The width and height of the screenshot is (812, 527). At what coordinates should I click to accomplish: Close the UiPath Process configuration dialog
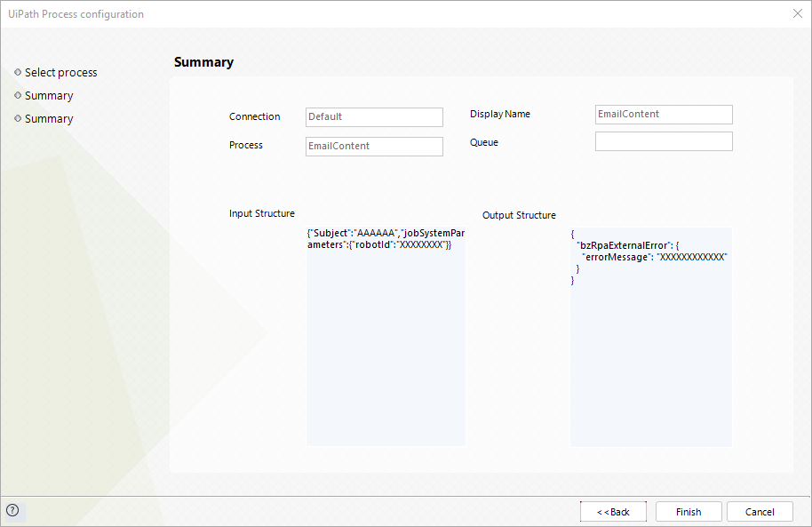(798, 13)
